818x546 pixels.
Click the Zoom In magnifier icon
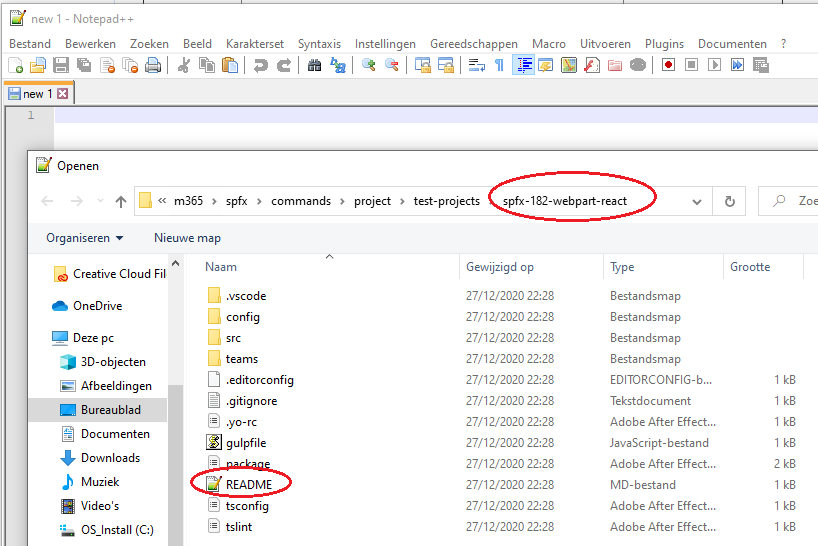click(369, 65)
